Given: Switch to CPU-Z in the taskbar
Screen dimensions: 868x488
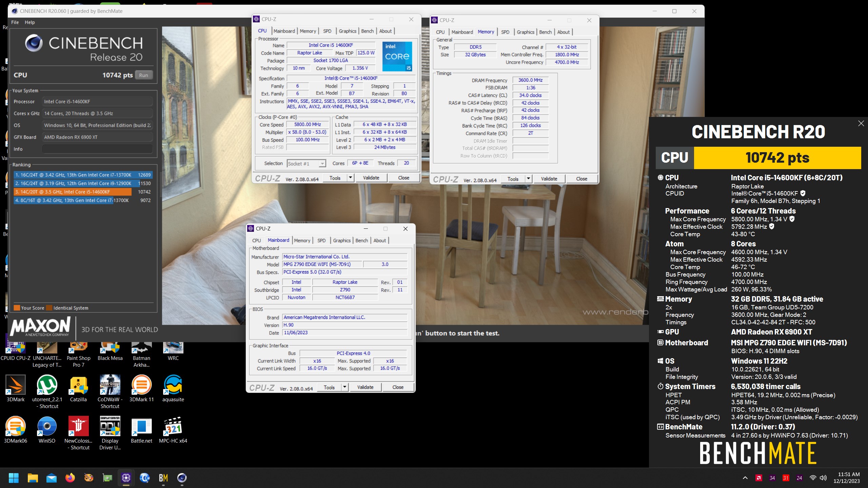Looking at the screenshot, I should (x=126, y=478).
